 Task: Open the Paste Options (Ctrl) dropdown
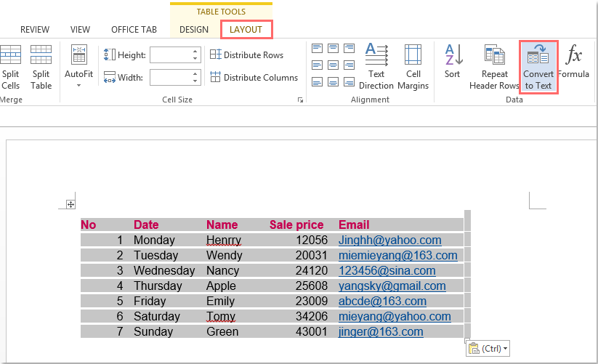point(488,349)
